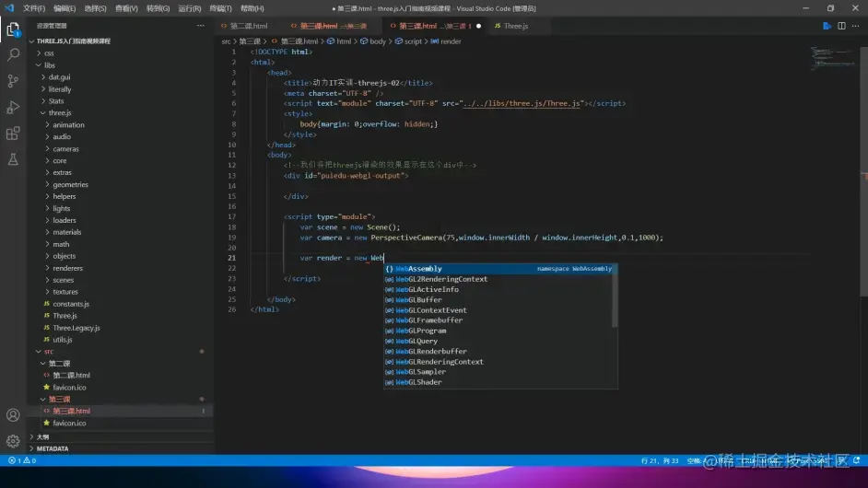Open the 查看(V) menu
Viewport: 868px width, 488px height.
point(126,8)
